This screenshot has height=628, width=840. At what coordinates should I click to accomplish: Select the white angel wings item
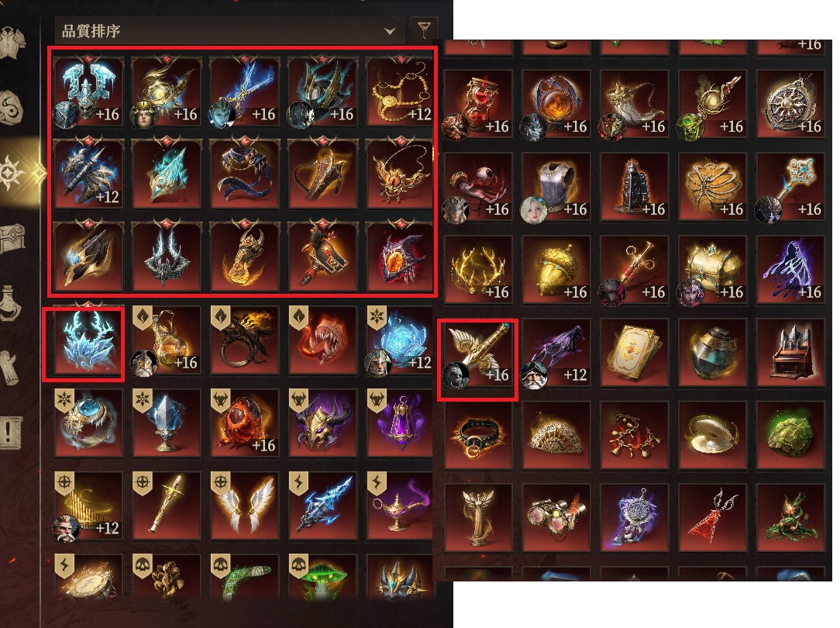coord(244,506)
